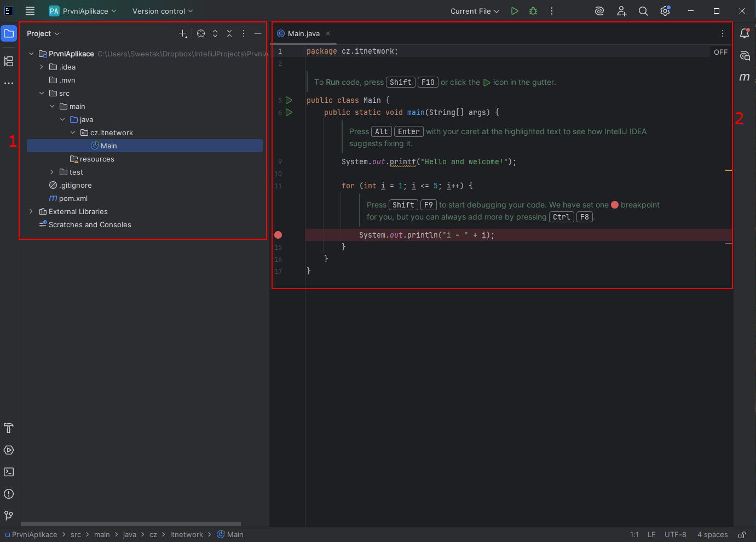756x542 pixels.
Task: Expand External Libraries node
Action: click(31, 211)
